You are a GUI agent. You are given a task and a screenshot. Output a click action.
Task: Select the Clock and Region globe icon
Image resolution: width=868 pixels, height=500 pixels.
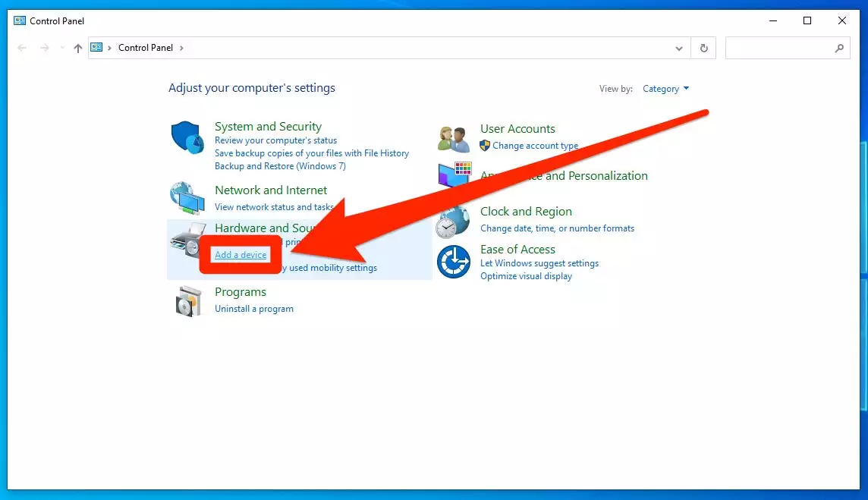[454, 221]
